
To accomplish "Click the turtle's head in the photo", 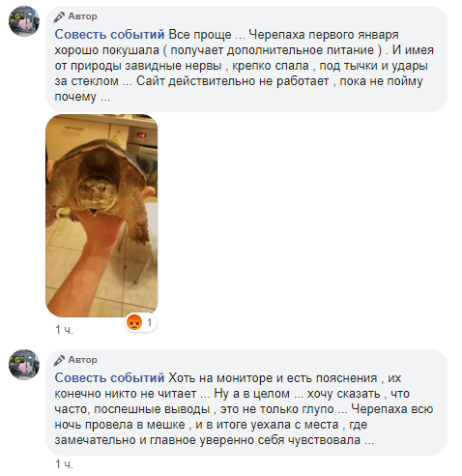I will [97, 193].
